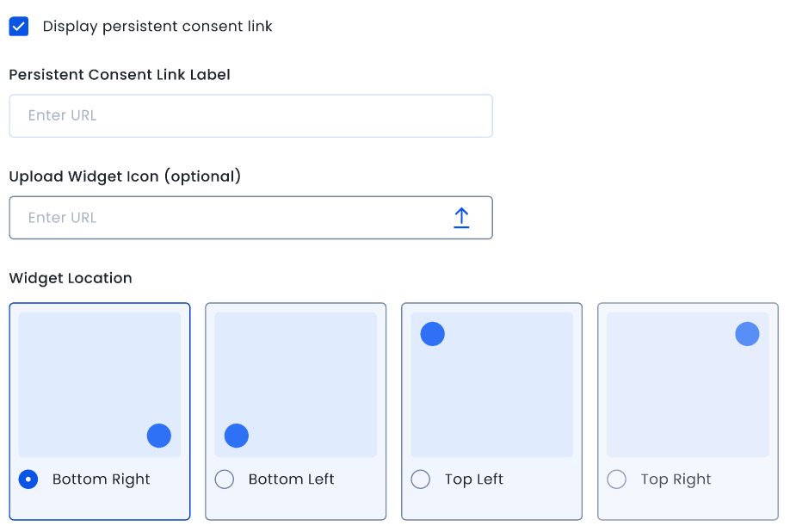Click the "Display persistent consent link" text label
This screenshot has height=532, width=790.
pos(157,27)
